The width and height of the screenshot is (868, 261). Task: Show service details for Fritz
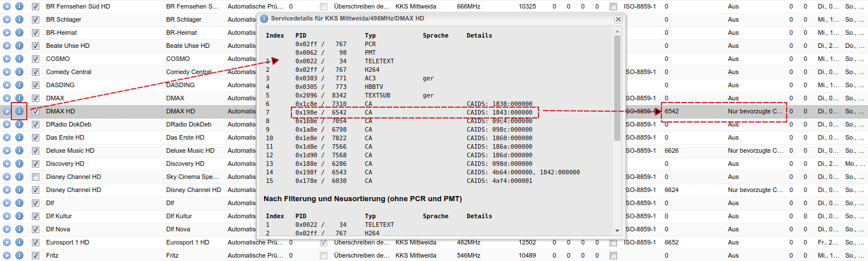(x=19, y=255)
